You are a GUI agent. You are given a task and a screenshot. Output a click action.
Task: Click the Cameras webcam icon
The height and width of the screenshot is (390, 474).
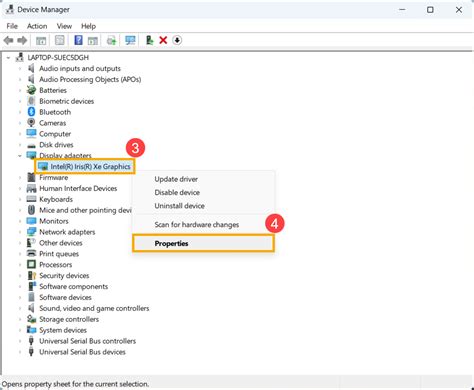31,123
